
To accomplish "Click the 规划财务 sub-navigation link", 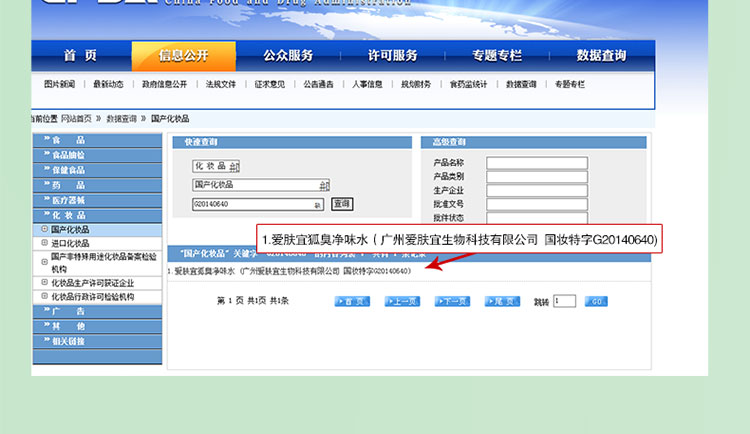I will (x=416, y=84).
